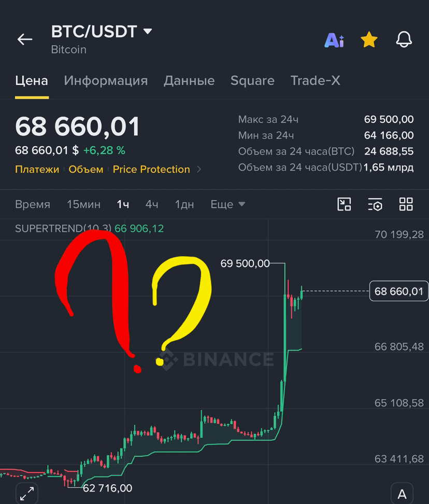Image resolution: width=429 pixels, height=504 pixels.
Task: Tap the current price label 68 660,01 on axis
Action: 399,291
